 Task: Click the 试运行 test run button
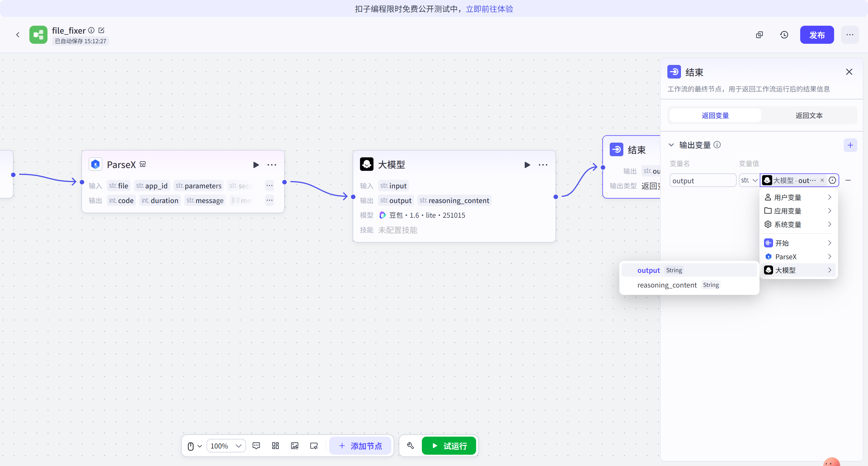coord(449,446)
